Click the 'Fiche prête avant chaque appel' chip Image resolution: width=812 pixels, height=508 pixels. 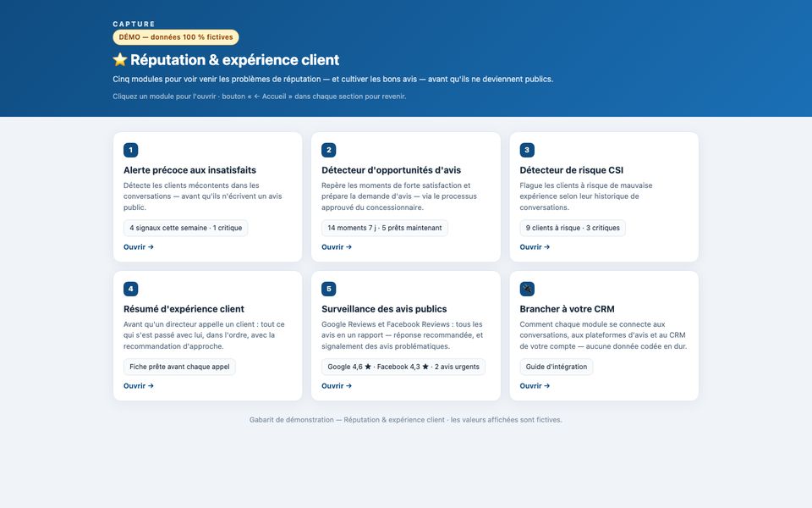point(179,367)
